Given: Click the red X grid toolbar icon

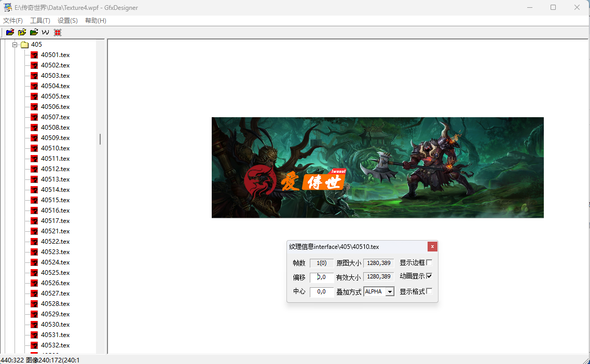Looking at the screenshot, I should click(x=57, y=32).
